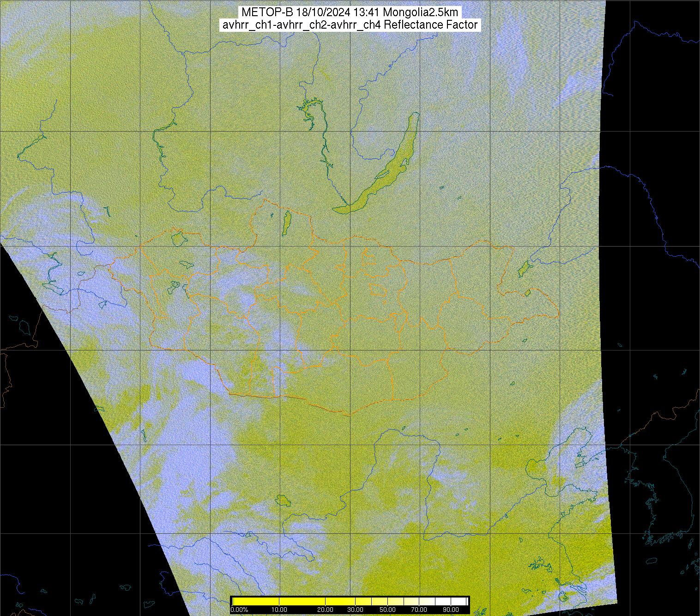Click the 'METOP-B 18/10/2024 13:41 Mongolia2.5km' title

coord(350,12)
